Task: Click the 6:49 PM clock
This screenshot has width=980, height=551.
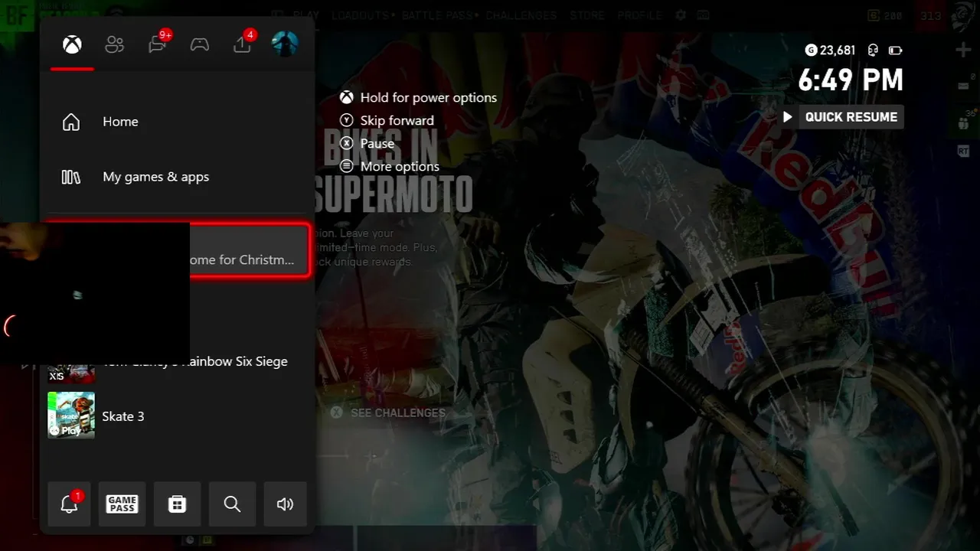Action: [x=851, y=80]
